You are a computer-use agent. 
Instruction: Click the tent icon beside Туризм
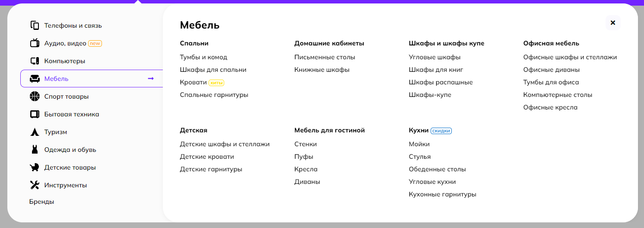pos(35,132)
